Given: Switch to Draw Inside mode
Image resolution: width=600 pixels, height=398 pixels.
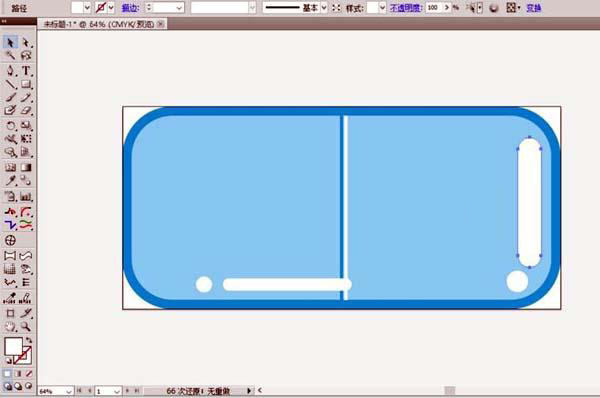Looking at the screenshot, I should pos(29,386).
